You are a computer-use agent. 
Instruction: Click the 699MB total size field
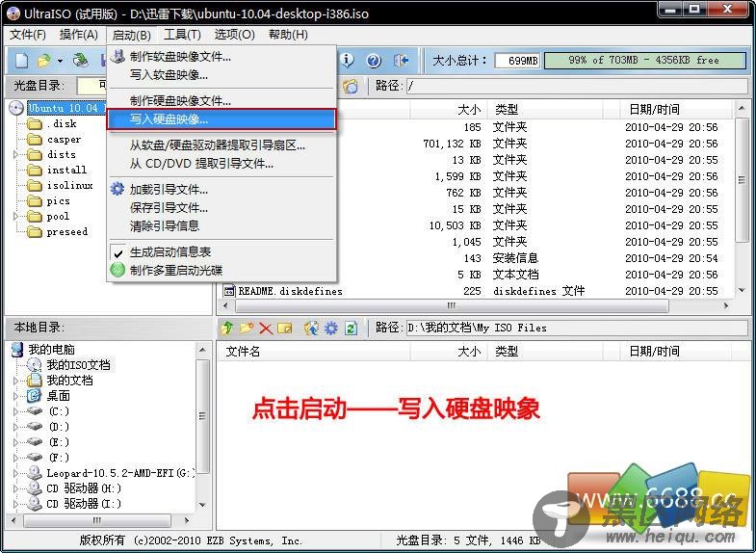coord(518,61)
